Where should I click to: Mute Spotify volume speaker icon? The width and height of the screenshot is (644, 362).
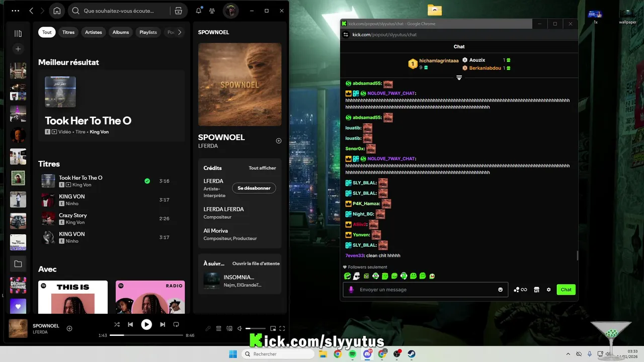pyautogui.click(x=240, y=329)
